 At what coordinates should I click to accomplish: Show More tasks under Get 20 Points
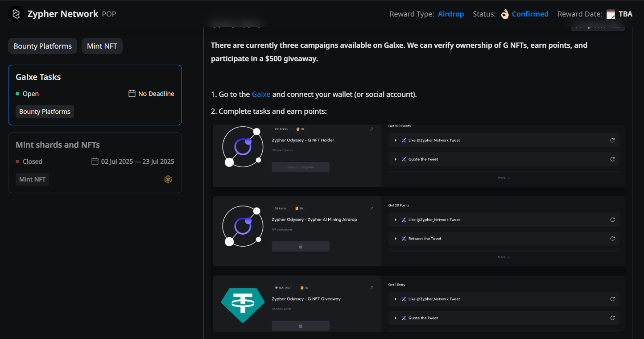point(504,257)
